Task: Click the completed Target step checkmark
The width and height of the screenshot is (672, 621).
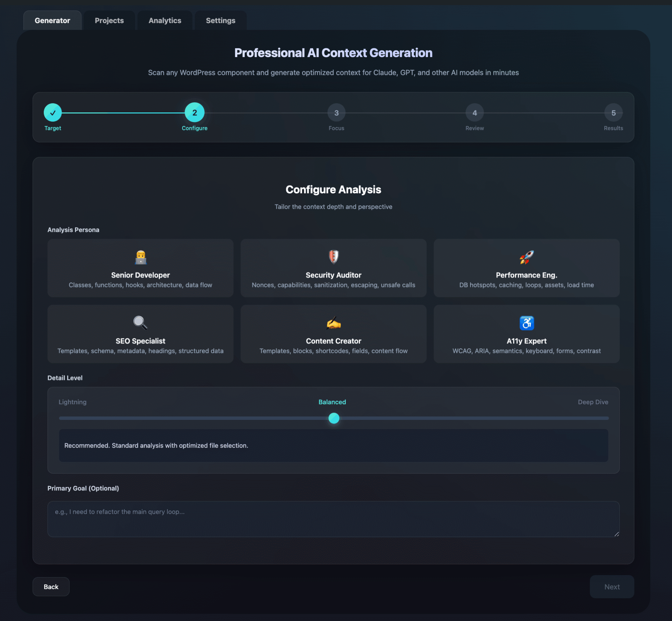Action: click(53, 113)
